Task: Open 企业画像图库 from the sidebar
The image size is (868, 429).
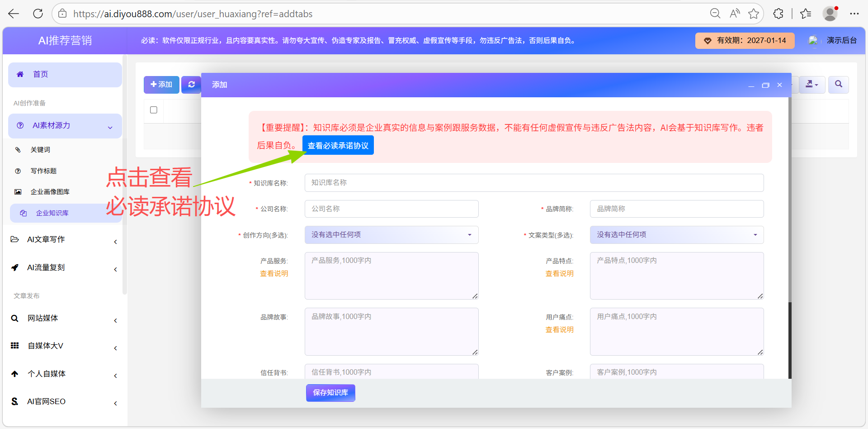Action: 50,192
